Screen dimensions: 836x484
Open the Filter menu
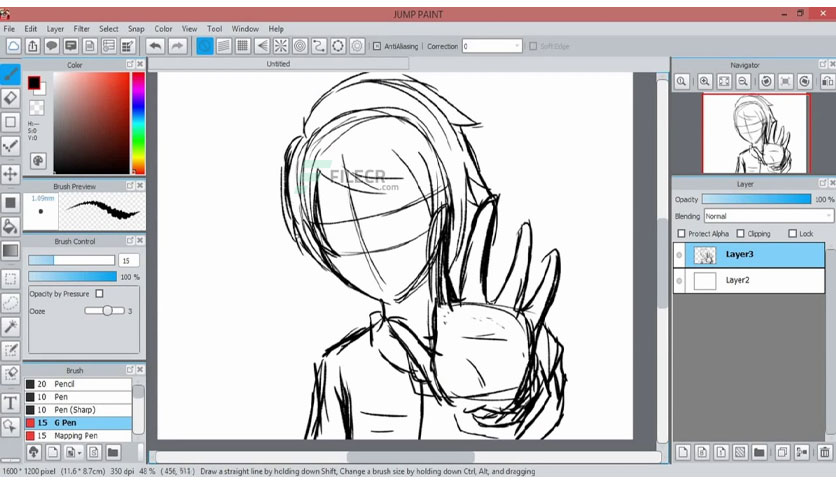[x=82, y=29]
